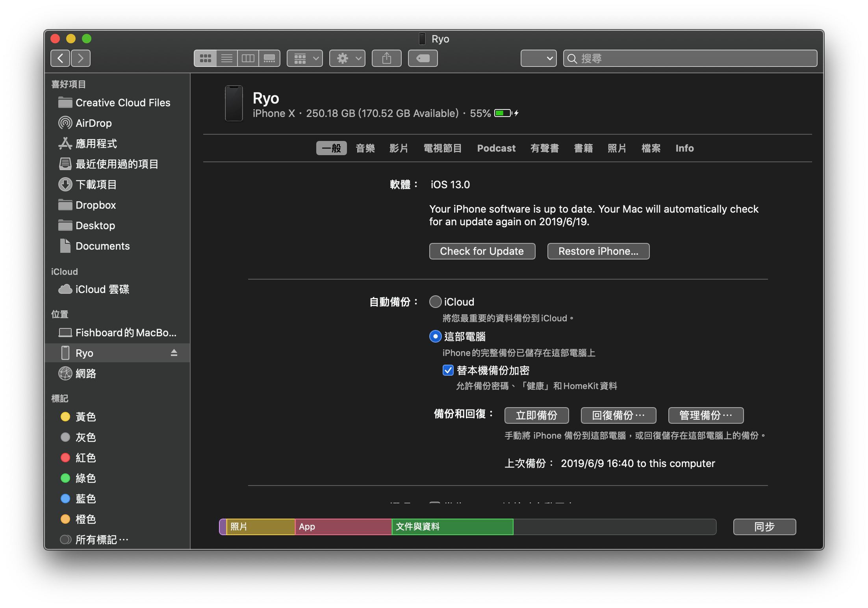Switch to list view
This screenshot has width=868, height=608.
[x=227, y=58]
